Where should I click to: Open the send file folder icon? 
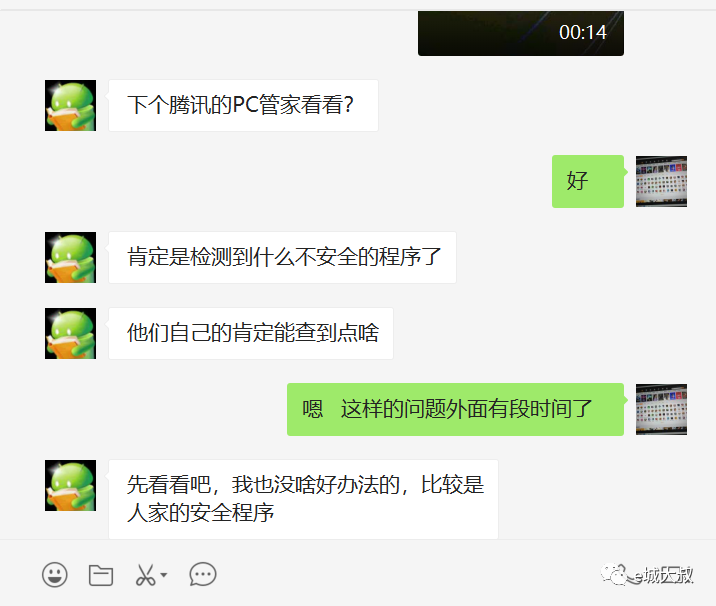[x=100, y=575]
